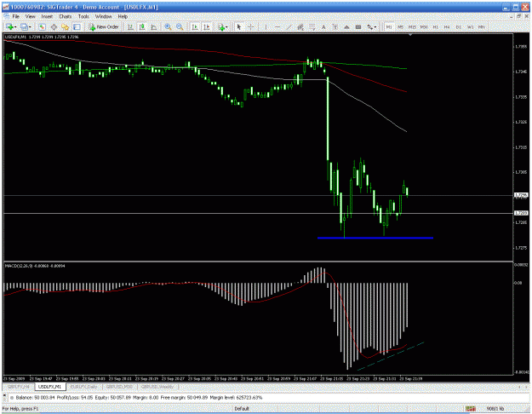Click the current price label on price axis

point(521,195)
